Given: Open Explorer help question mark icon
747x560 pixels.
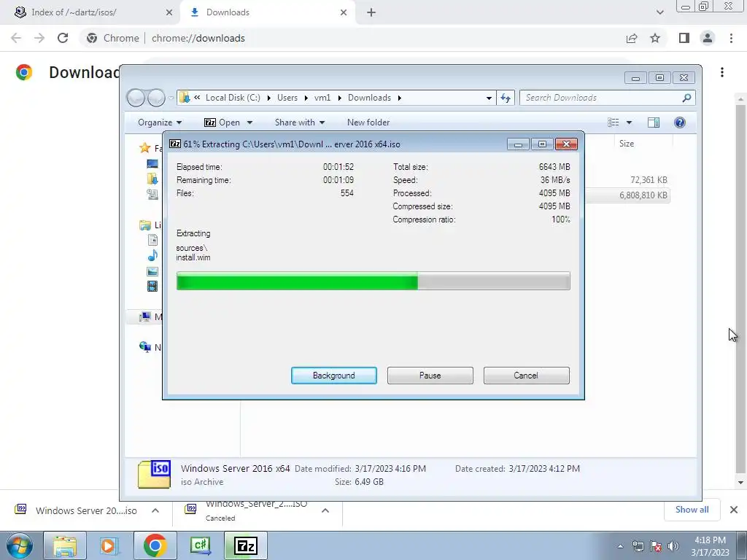Looking at the screenshot, I should coord(680,122).
